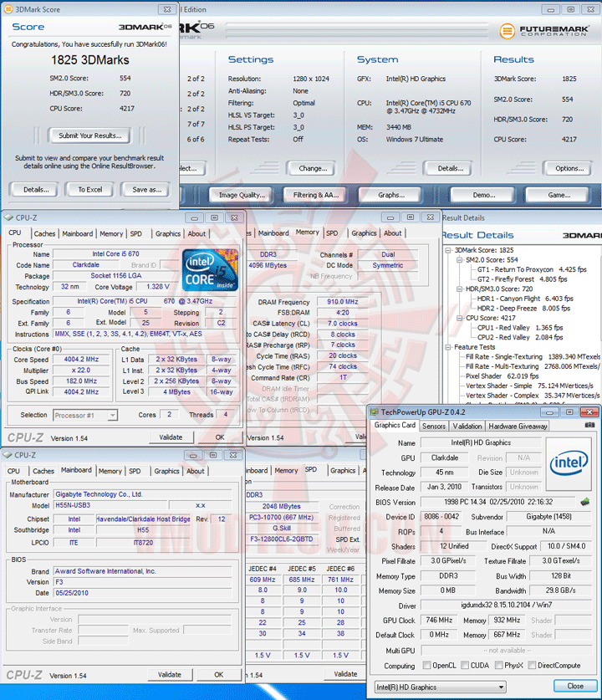Select GT2 - Firefly Forest result
This screenshot has height=700, width=602.
tap(522, 279)
